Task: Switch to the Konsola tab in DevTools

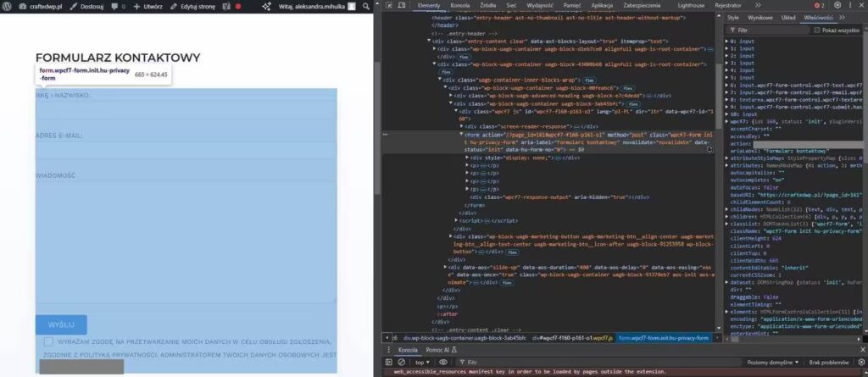Action: pyautogui.click(x=460, y=5)
